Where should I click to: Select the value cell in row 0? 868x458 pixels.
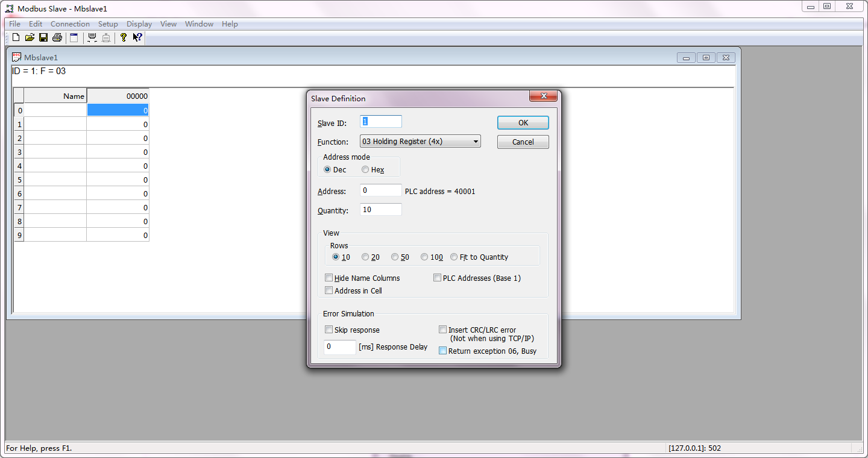(118, 110)
